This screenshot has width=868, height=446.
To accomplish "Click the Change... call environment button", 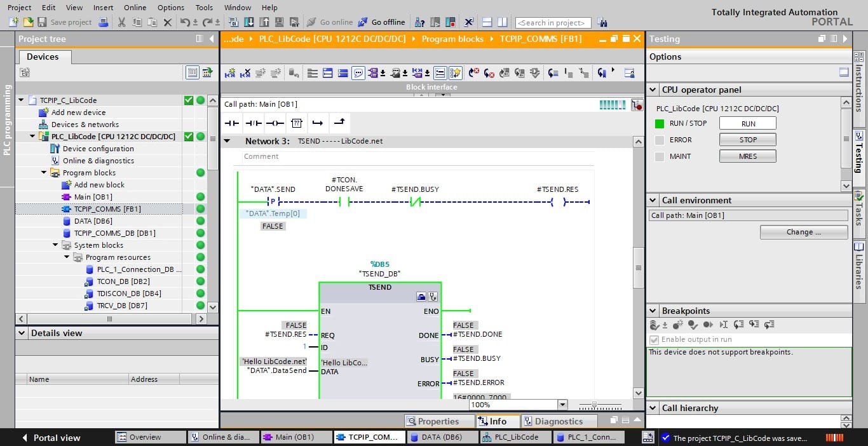I will [x=804, y=233].
